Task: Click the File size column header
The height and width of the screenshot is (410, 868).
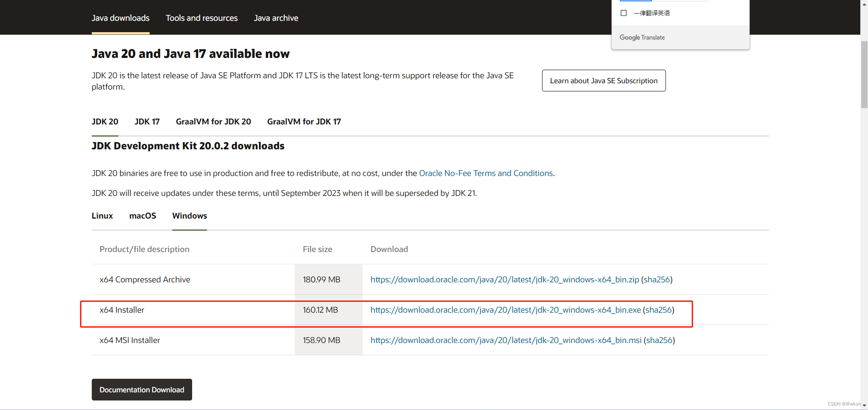Action: pos(317,249)
